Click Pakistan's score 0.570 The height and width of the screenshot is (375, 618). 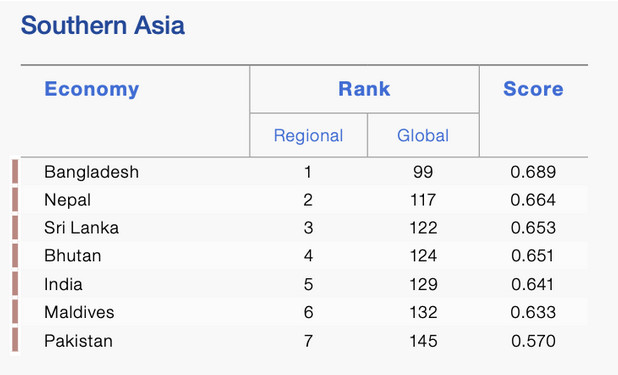[533, 341]
